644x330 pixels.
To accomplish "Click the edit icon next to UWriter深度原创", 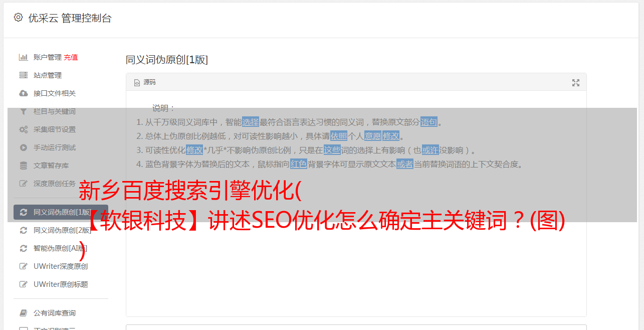I will pos(23,266).
